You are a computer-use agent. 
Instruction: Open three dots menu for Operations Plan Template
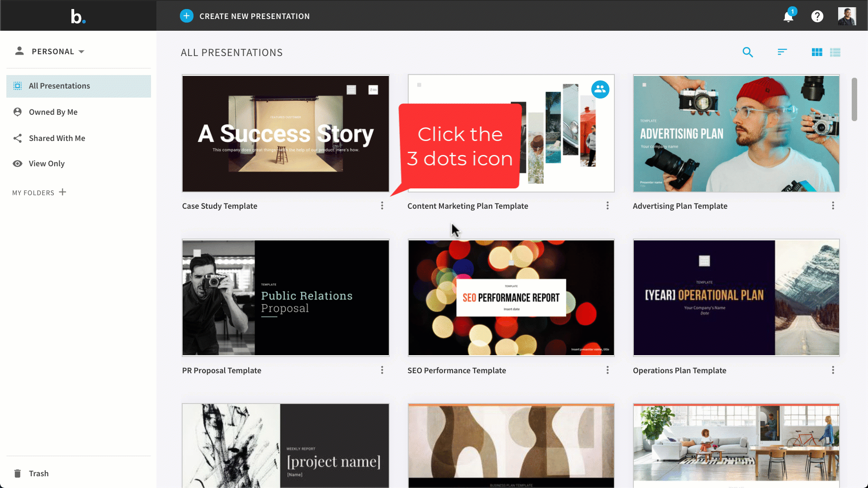(x=833, y=370)
